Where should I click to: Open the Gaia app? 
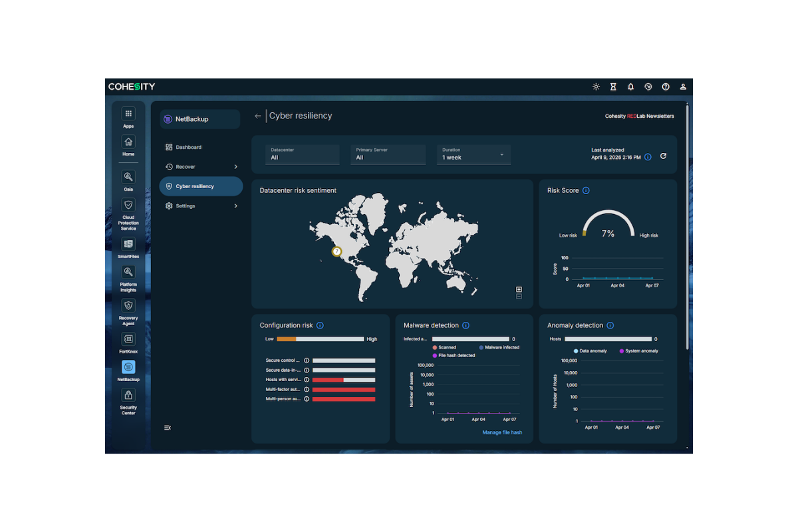point(128,177)
